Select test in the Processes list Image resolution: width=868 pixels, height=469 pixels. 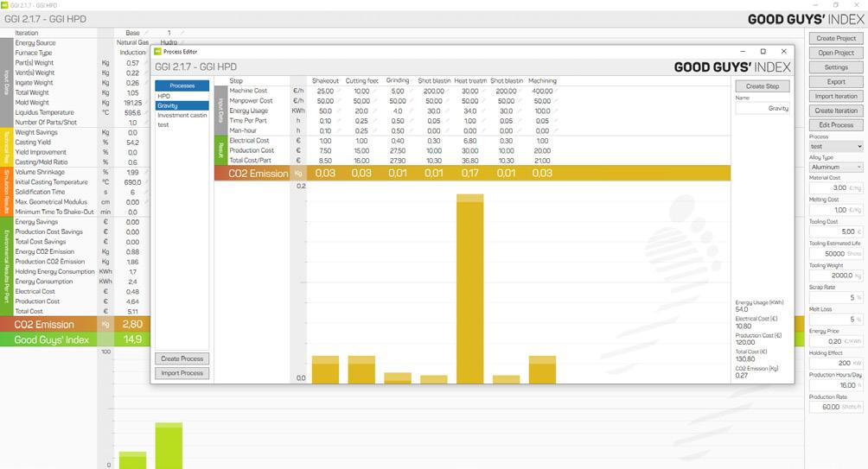point(182,125)
